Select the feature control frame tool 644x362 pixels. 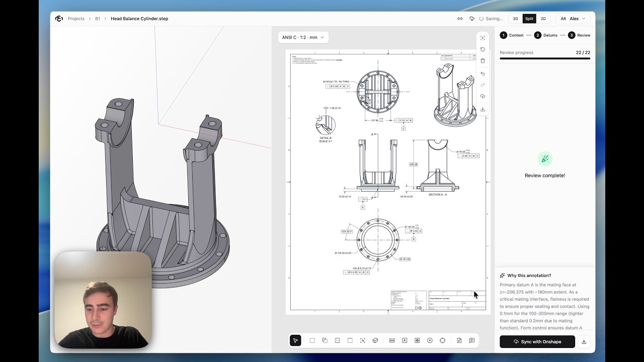(x=417, y=340)
